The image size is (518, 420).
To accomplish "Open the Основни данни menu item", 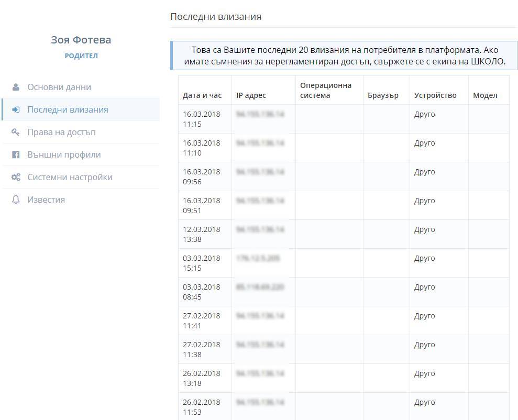I will coord(59,87).
